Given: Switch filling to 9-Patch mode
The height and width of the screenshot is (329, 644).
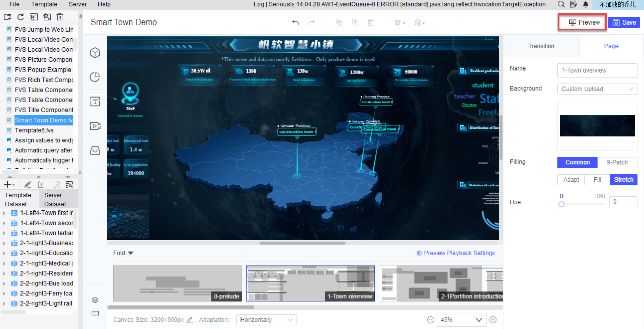Looking at the screenshot, I should pos(618,162).
